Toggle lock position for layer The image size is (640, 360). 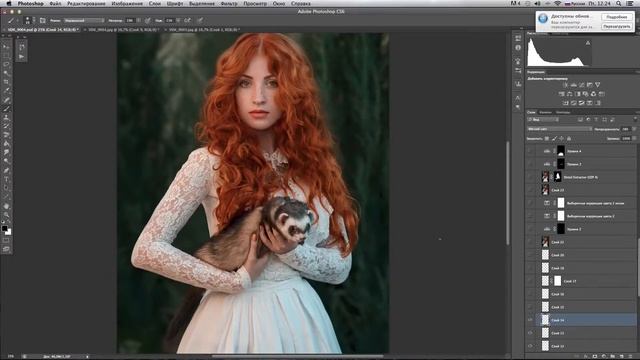(x=562, y=139)
